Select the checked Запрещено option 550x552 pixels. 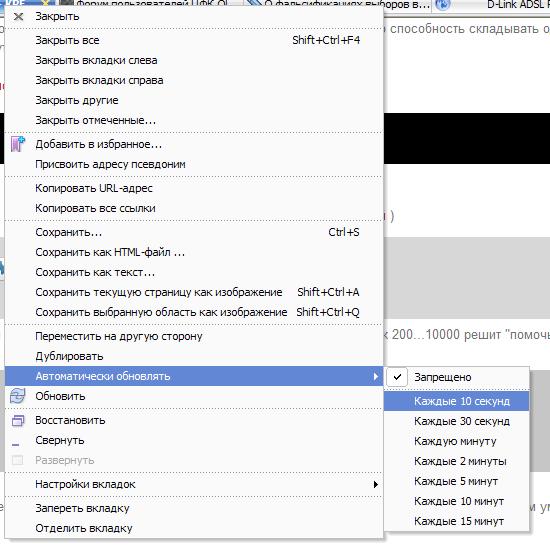pos(457,377)
